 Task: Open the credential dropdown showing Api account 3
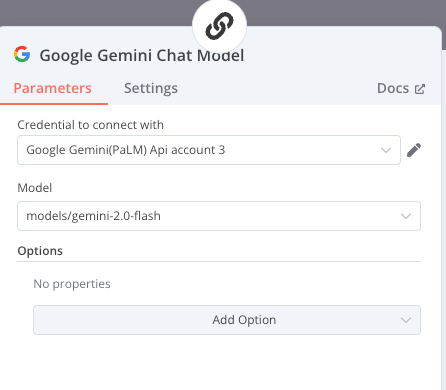[x=209, y=150]
